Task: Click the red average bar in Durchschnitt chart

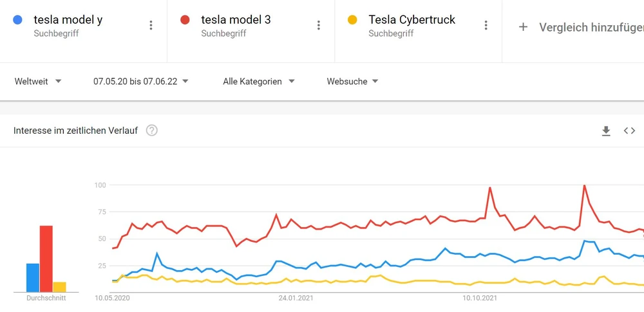Action: 46,259
